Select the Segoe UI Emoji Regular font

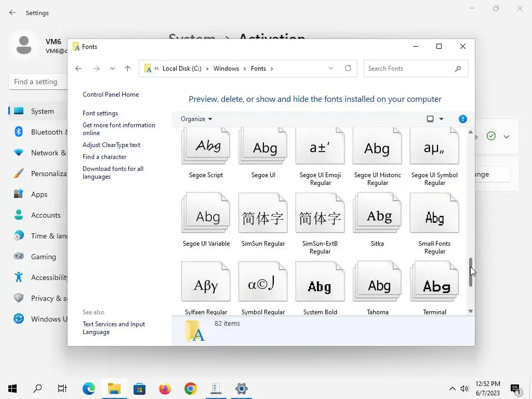(x=320, y=146)
